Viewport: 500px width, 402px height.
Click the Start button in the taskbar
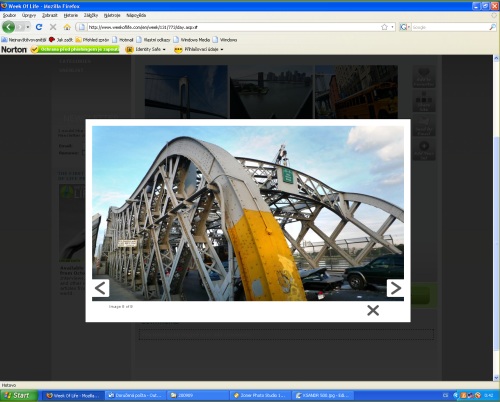tap(19, 396)
